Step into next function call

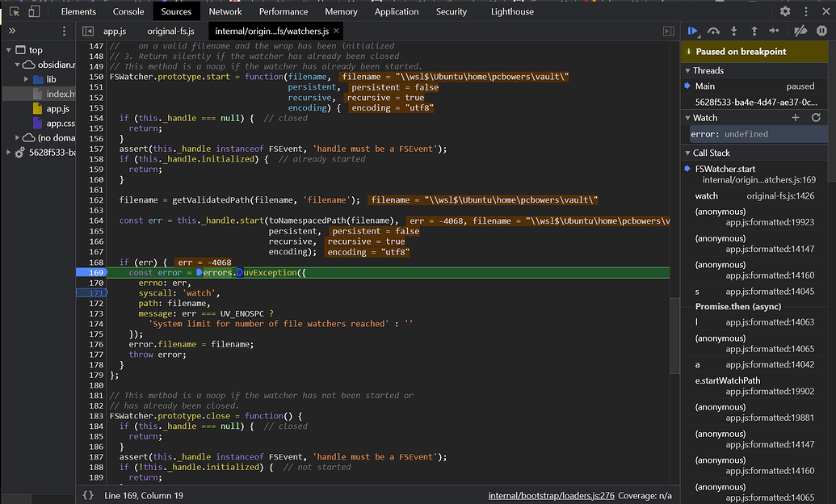tap(733, 31)
